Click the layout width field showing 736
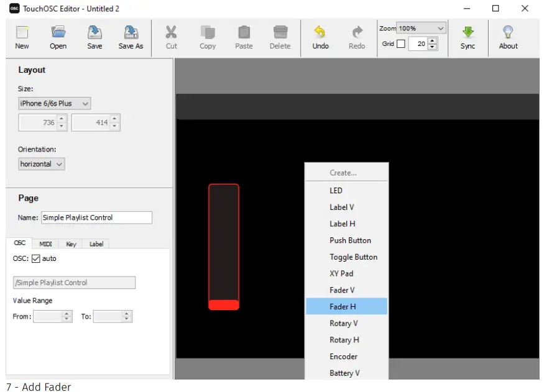This screenshot has height=392, width=544. click(38, 122)
